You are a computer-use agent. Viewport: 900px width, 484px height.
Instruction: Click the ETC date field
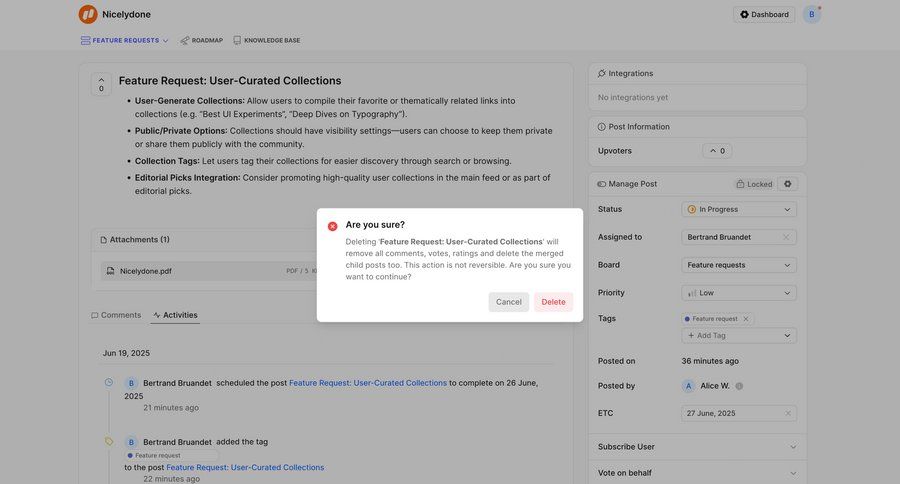(x=739, y=413)
